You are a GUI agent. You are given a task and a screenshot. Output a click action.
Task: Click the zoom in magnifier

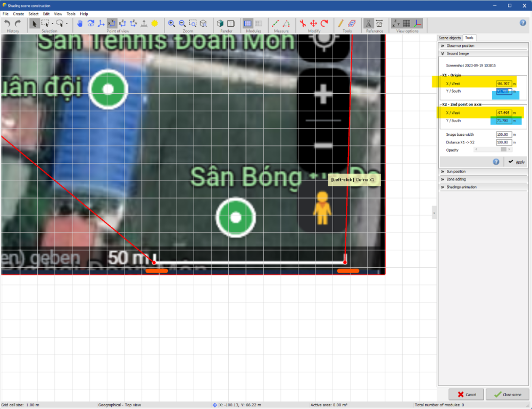coord(172,23)
